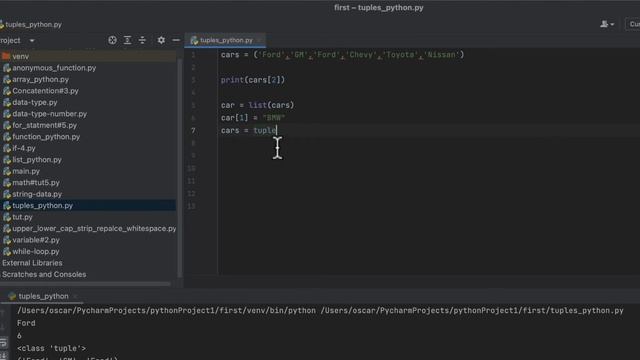Viewport: 640px width, 360px height.
Task: Click the car[1] = "BMW" line
Action: (x=253, y=118)
